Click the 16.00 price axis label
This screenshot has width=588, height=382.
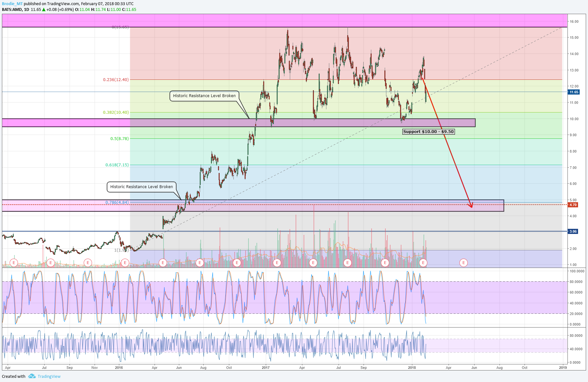pyautogui.click(x=574, y=21)
